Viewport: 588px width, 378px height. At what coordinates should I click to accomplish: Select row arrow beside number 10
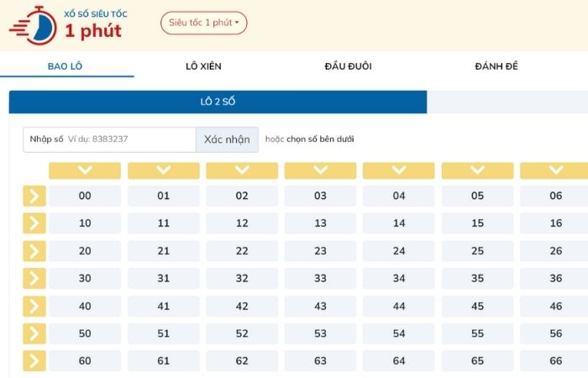(34, 223)
